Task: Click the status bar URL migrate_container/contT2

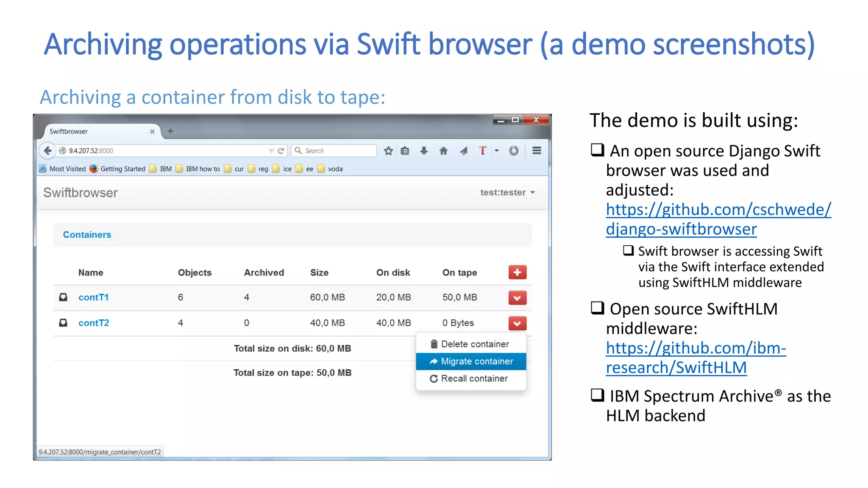Action: point(100,452)
